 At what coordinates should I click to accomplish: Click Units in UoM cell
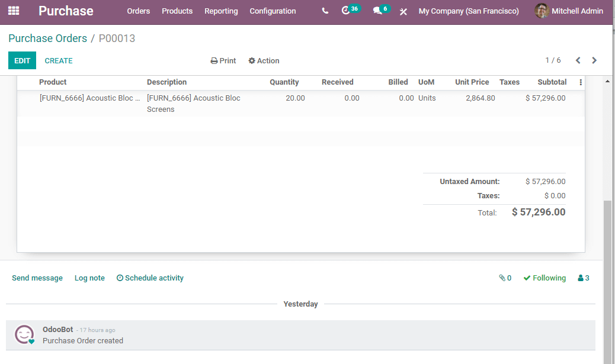tap(427, 98)
